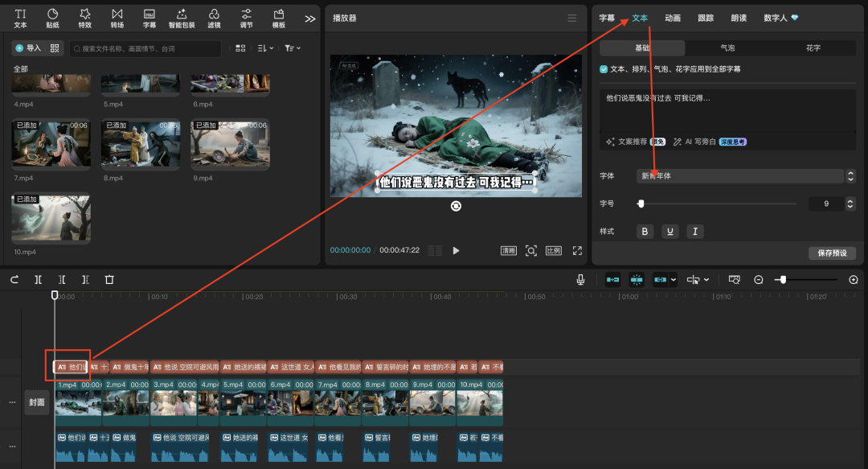
Task: Click the timeline zoom-out magnifier icon
Action: point(758,280)
